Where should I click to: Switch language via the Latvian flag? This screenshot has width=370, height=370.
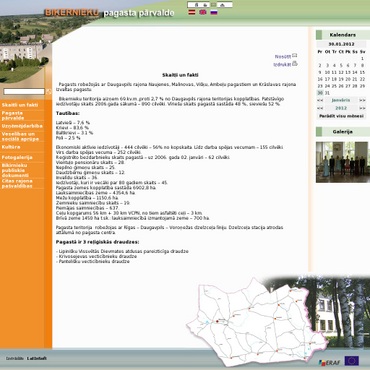192,12
